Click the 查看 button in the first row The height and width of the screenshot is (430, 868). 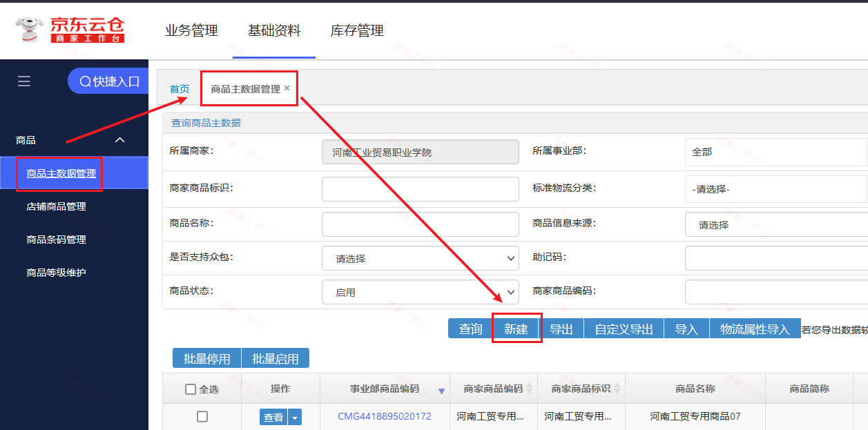coord(273,417)
